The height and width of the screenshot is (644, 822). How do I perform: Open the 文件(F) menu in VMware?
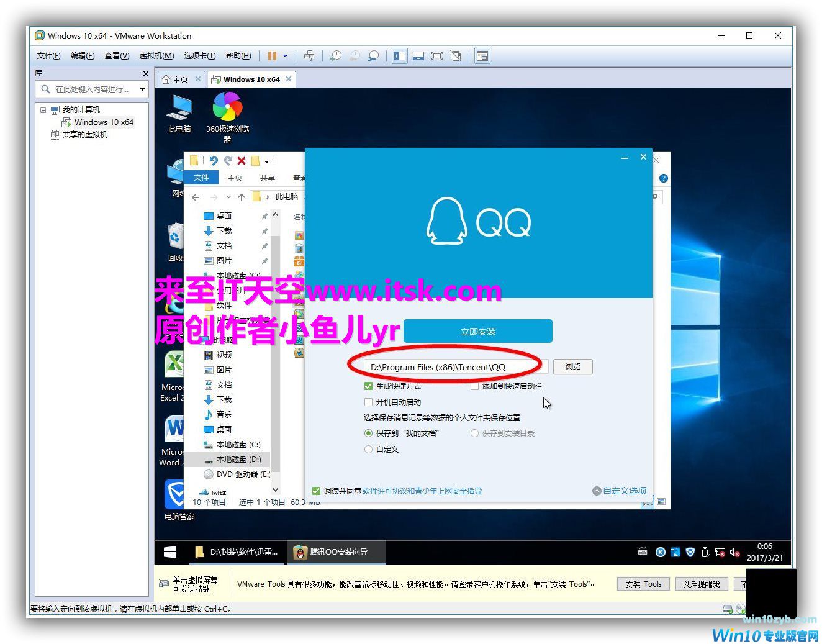(x=49, y=56)
